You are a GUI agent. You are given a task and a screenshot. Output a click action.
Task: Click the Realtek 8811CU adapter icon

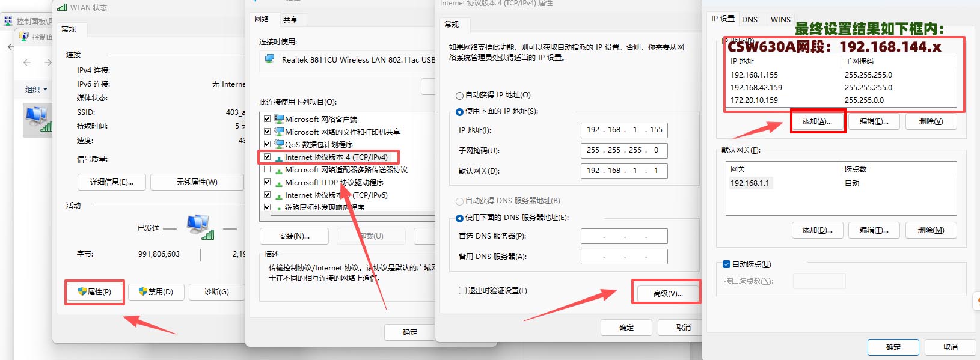pos(271,59)
